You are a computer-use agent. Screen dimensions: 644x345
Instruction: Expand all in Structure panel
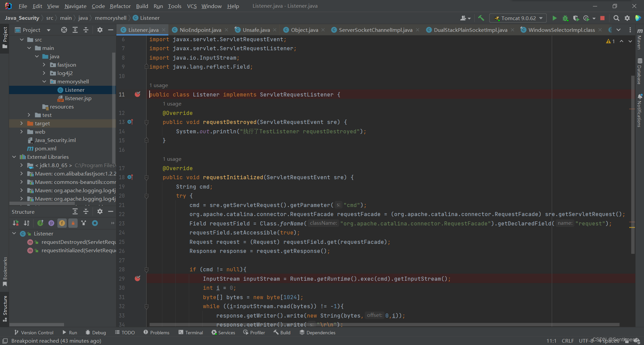click(x=75, y=211)
